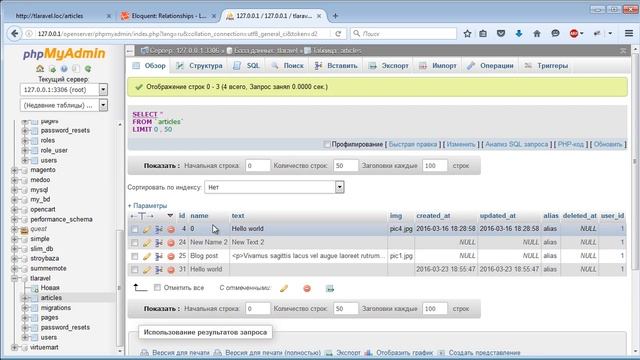
Task: Expand the performance_schema database node
Action: point(15,219)
